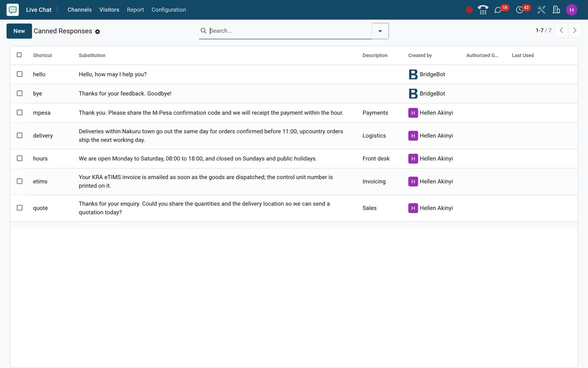
Task: Select the quote row checkbox
Action: (x=19, y=208)
